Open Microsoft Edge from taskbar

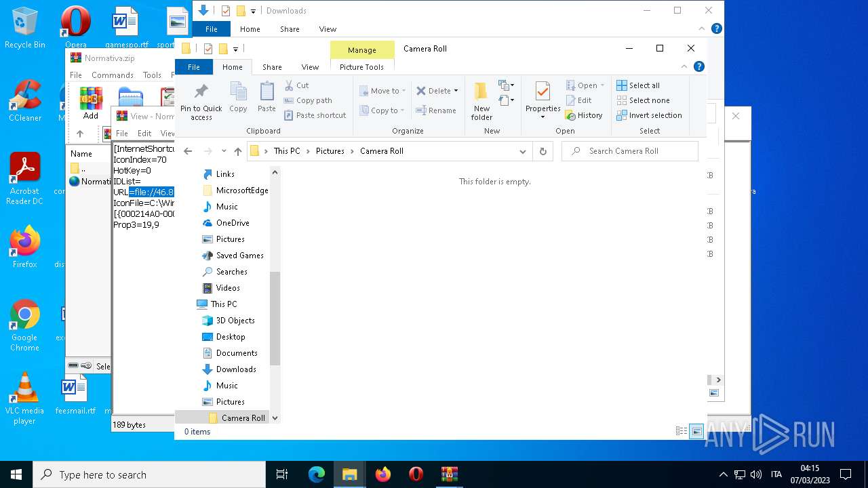(x=317, y=474)
